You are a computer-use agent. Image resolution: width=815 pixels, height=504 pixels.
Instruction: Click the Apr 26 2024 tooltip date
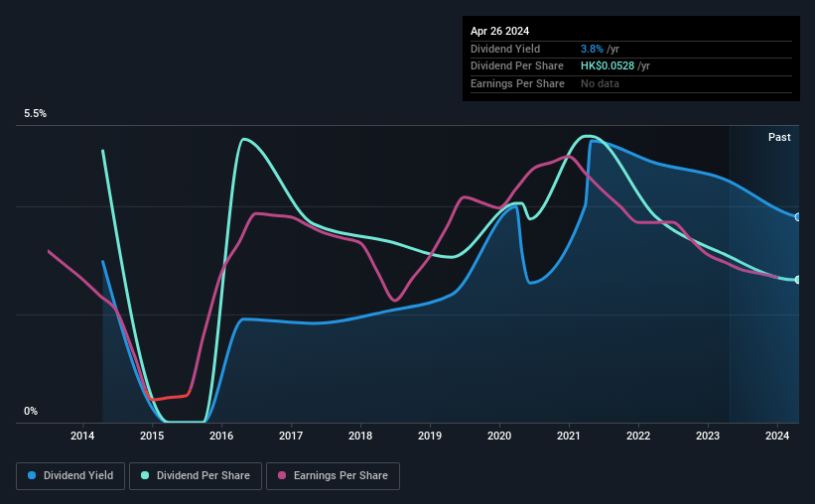pos(499,31)
